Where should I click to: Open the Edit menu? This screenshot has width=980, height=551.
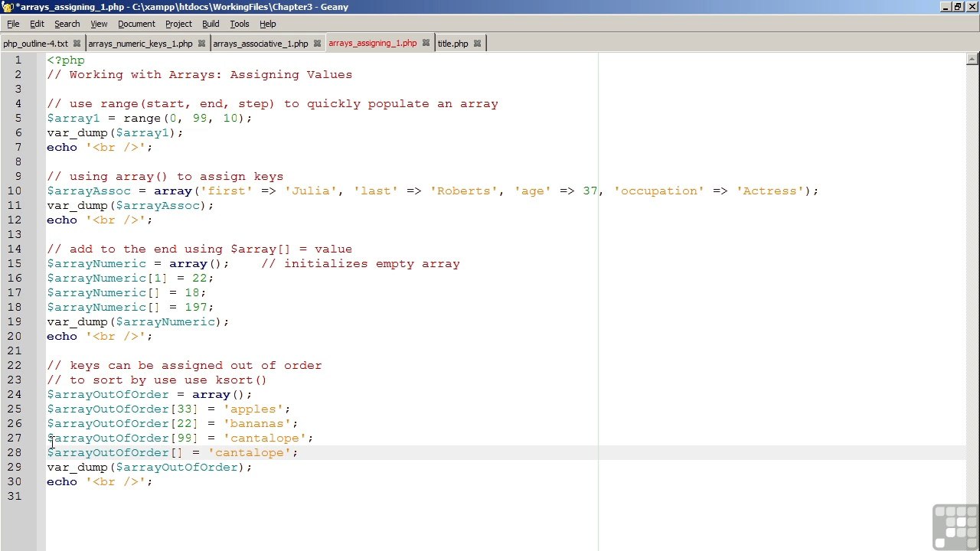[x=37, y=24]
